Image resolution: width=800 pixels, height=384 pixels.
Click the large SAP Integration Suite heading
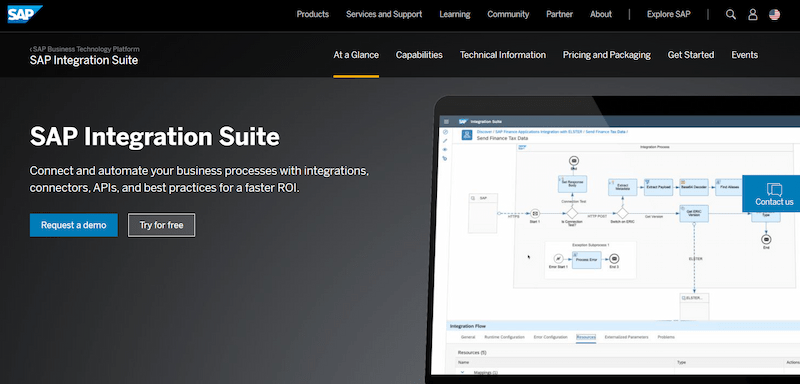coord(155,137)
